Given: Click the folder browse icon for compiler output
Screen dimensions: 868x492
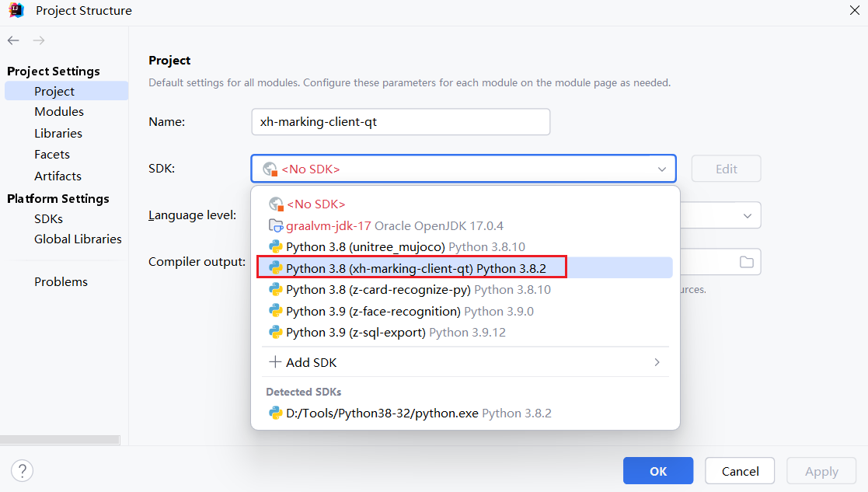Looking at the screenshot, I should [x=746, y=262].
